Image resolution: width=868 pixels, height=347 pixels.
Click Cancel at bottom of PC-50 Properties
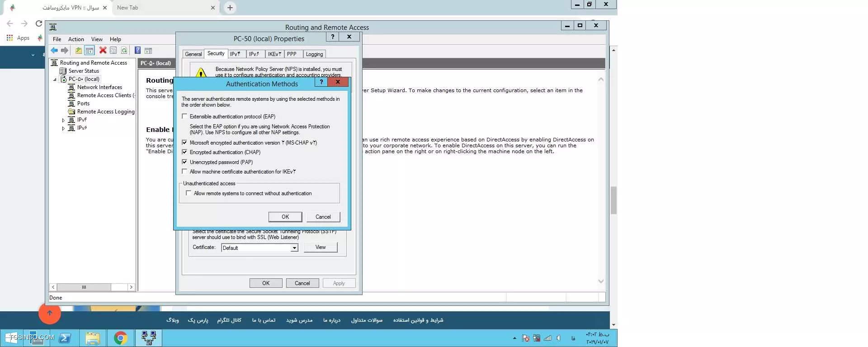[x=302, y=283]
